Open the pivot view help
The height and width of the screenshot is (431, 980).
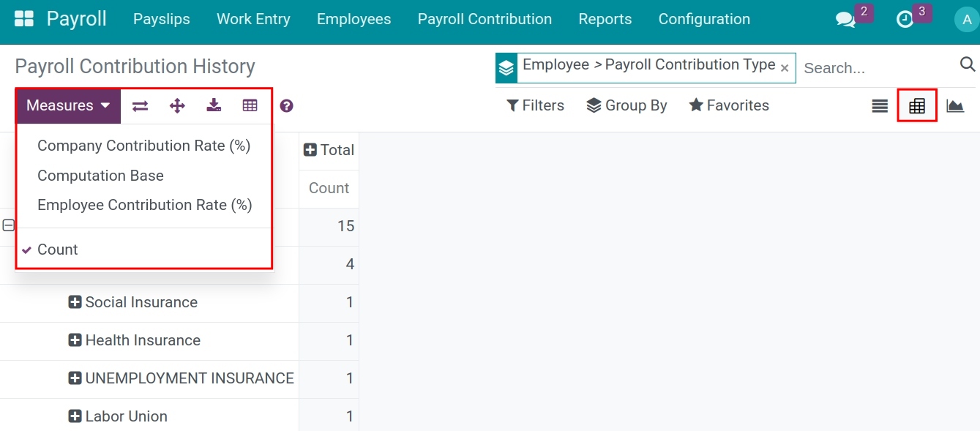(x=286, y=105)
